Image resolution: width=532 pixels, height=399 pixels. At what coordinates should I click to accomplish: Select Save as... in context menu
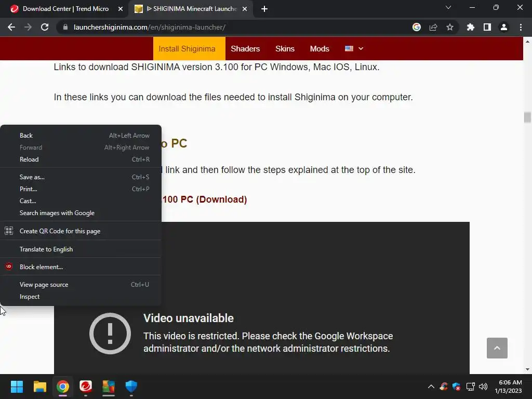81,177
